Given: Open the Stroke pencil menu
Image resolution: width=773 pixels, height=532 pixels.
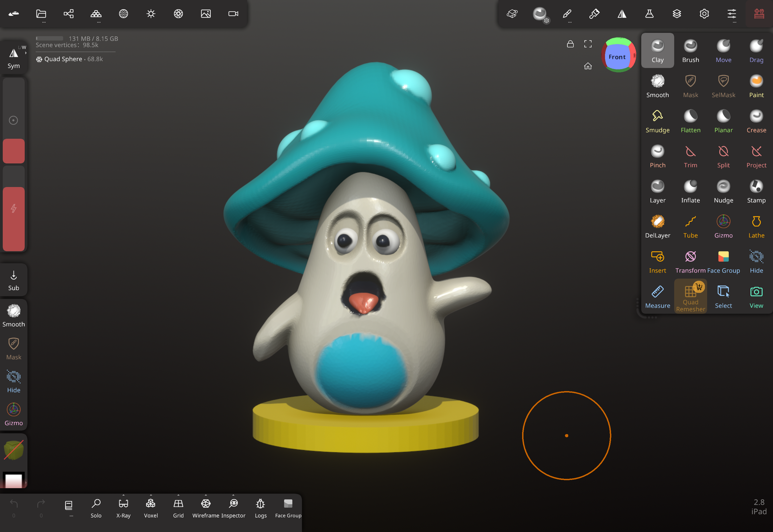Looking at the screenshot, I should coord(567,14).
